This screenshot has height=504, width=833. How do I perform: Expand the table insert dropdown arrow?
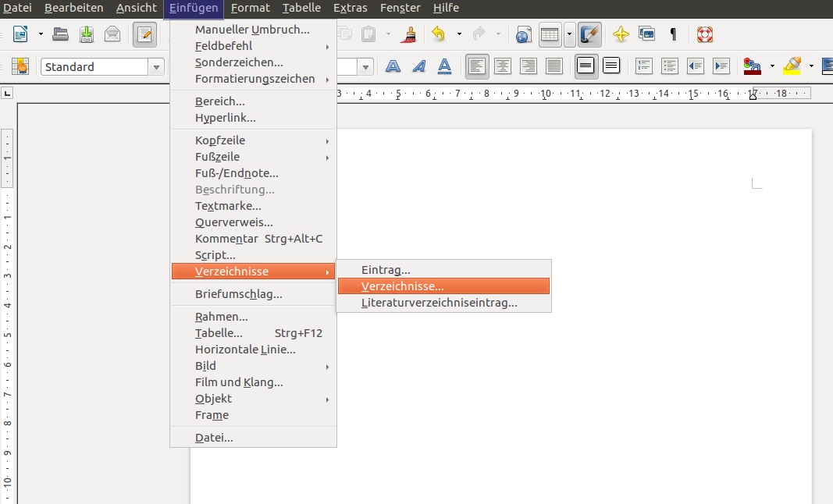(x=570, y=34)
